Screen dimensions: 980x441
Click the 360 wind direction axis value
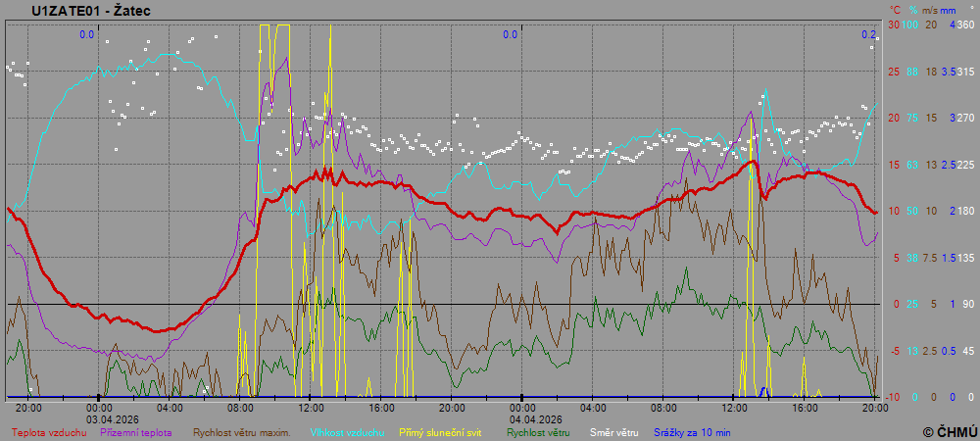[x=965, y=24]
